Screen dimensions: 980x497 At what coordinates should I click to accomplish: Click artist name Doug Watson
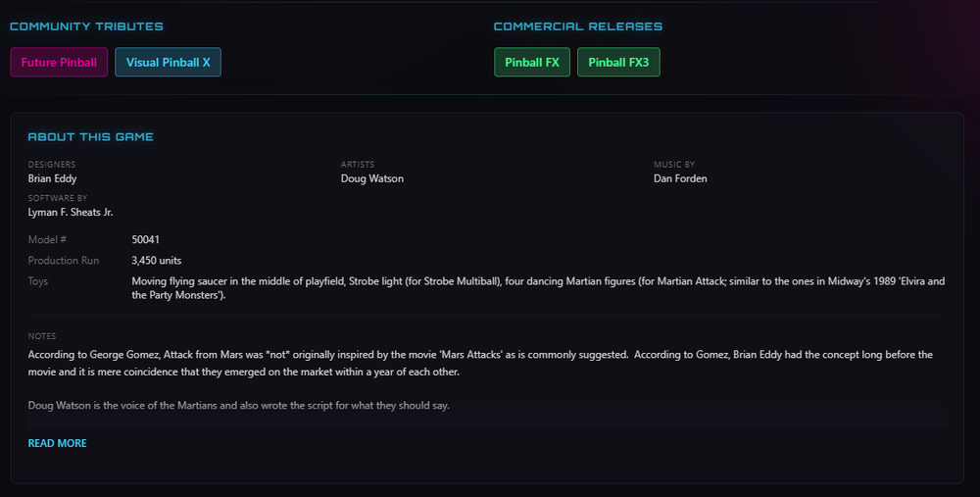(x=371, y=178)
